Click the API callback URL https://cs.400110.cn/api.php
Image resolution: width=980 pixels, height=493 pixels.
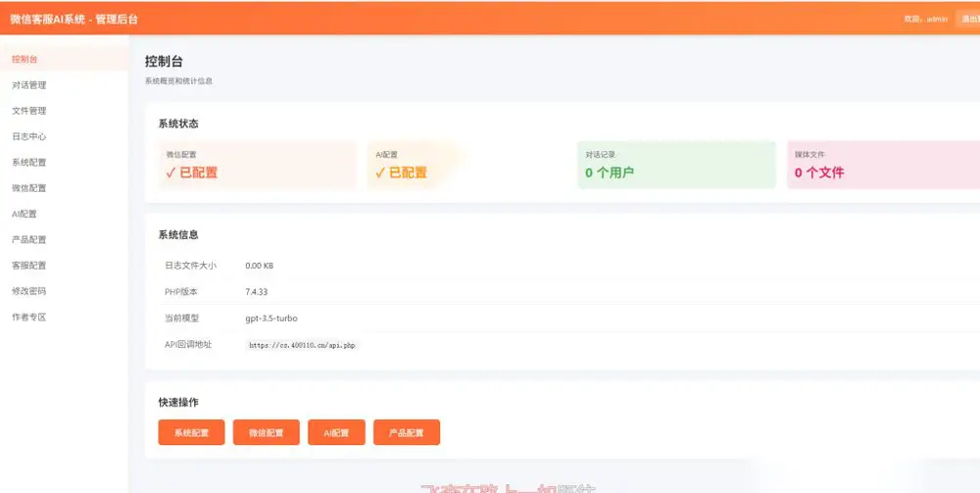[x=302, y=345]
